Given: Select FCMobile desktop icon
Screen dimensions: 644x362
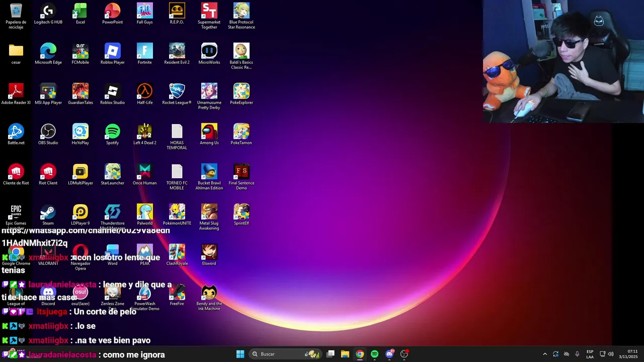Looking at the screenshot, I should [80, 54].
